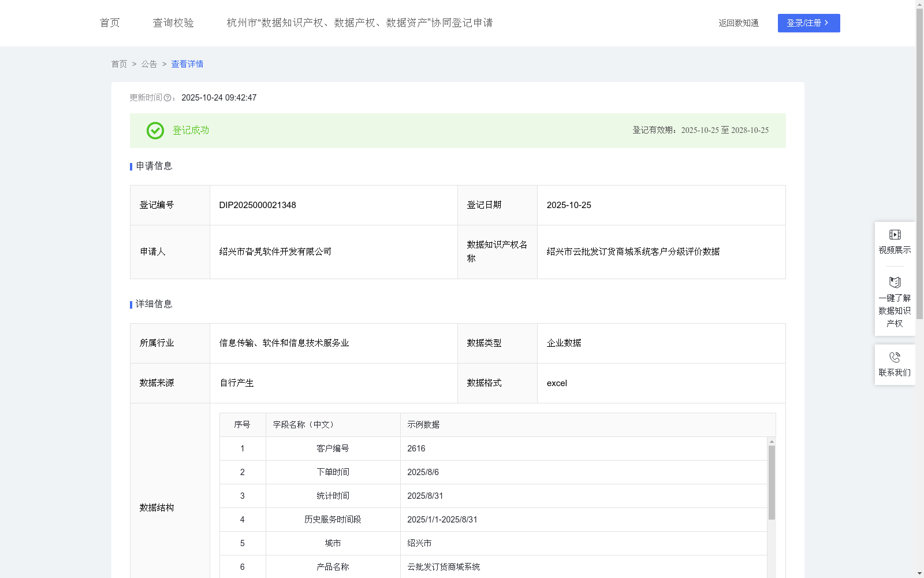Open the 视频展示 video icon
Screen dimensions: 924x578
895,235
